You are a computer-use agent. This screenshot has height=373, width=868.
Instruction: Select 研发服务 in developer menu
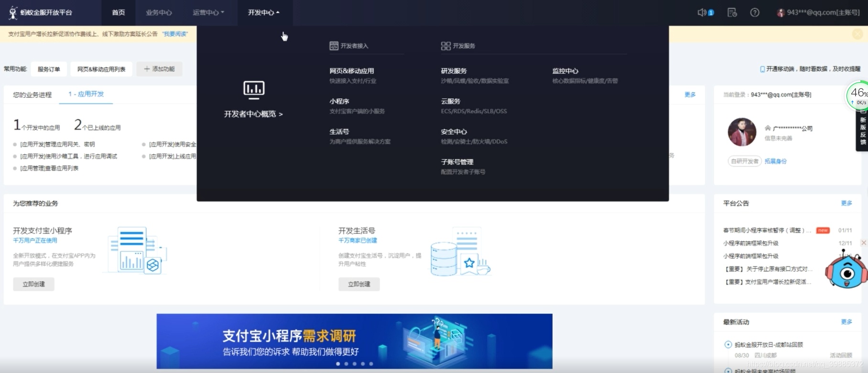454,71
